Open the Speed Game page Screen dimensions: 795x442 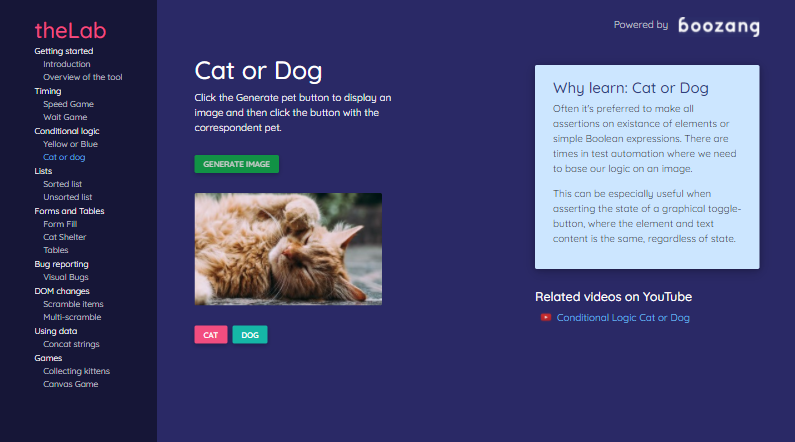[x=68, y=104]
